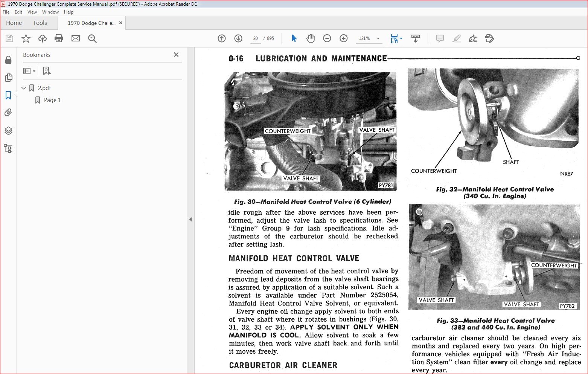Go to the previous page
This screenshot has width=588, height=374.
point(222,38)
